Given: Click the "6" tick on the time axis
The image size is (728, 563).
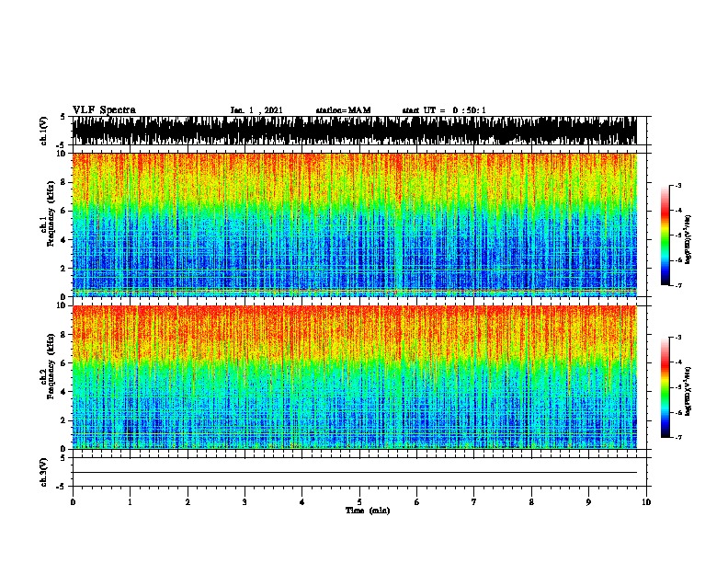Looking at the screenshot, I should point(416,502).
